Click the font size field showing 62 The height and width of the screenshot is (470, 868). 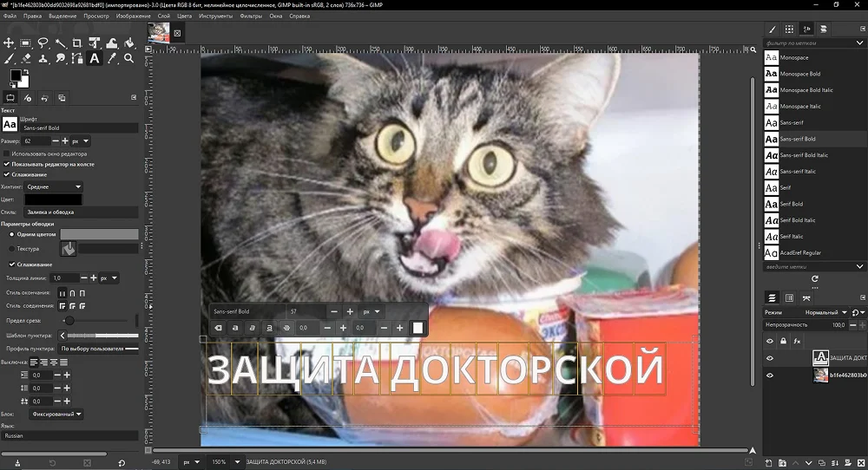pos(36,140)
